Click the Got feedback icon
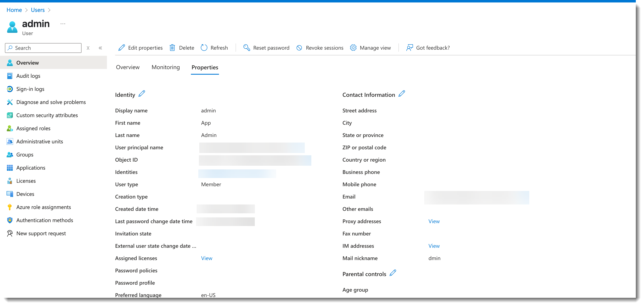Viewport: 644px width, 306px height. coord(409,48)
